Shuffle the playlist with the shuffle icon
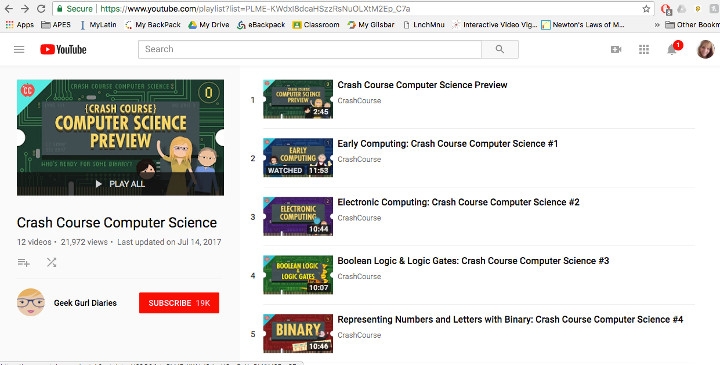720x365 pixels. point(51,263)
